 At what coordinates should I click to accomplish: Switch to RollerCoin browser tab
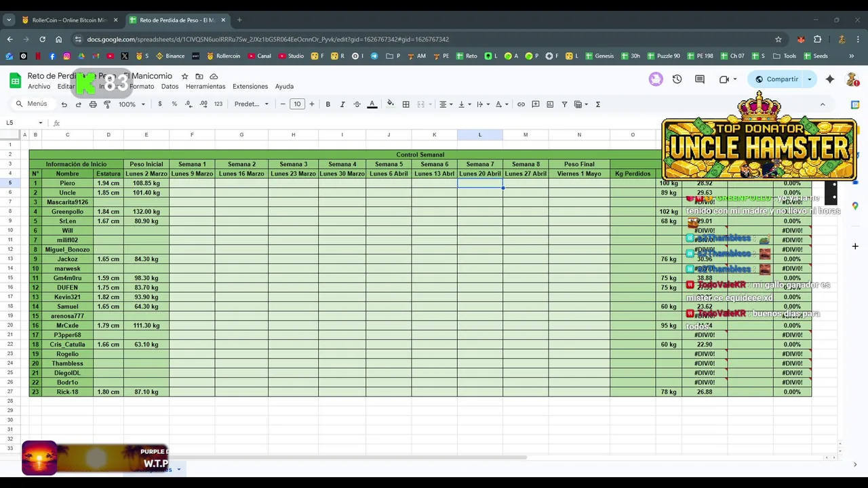click(x=71, y=20)
